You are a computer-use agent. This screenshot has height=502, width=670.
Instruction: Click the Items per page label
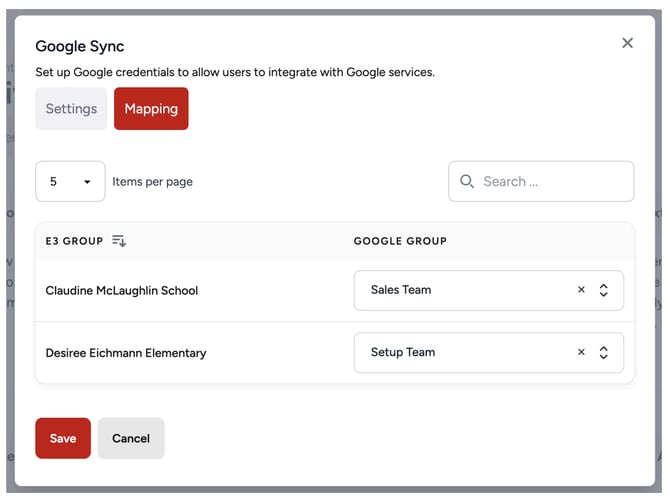tap(152, 182)
